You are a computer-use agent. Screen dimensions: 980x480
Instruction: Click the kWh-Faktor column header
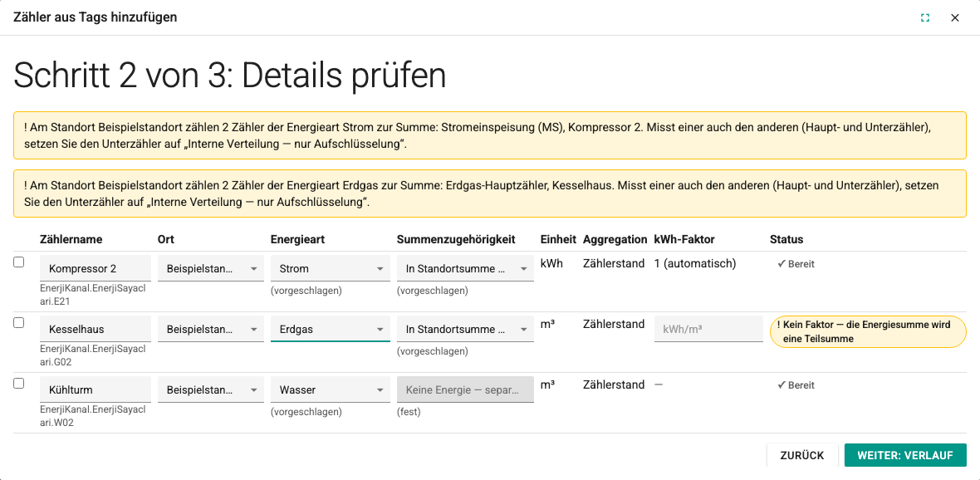click(684, 239)
